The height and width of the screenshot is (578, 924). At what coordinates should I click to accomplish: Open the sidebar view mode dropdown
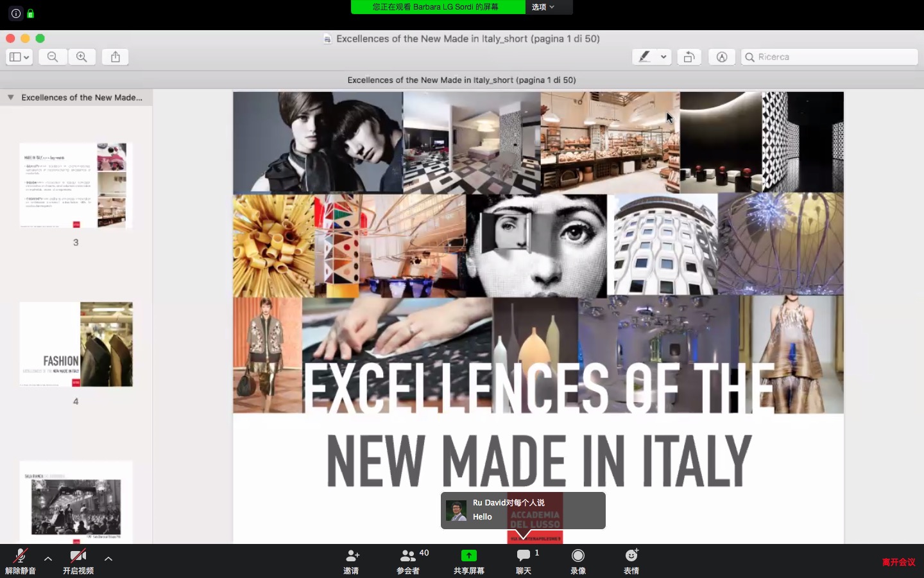pyautogui.click(x=19, y=57)
